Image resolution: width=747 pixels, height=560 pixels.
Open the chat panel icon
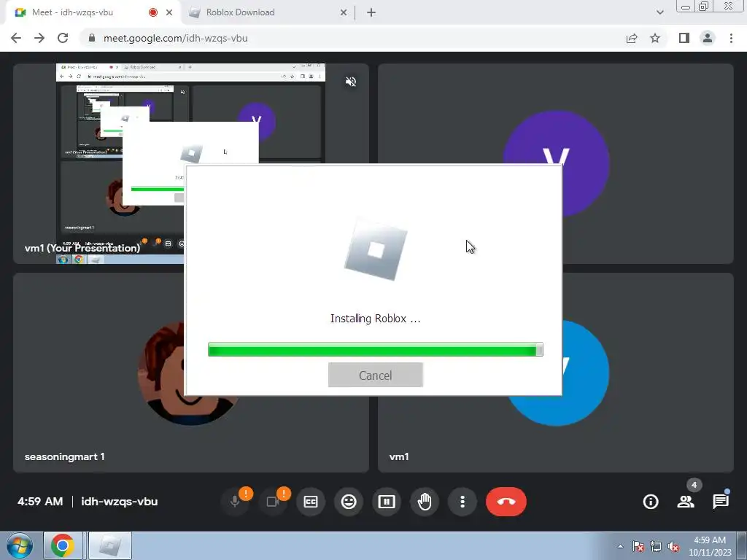coord(721,502)
